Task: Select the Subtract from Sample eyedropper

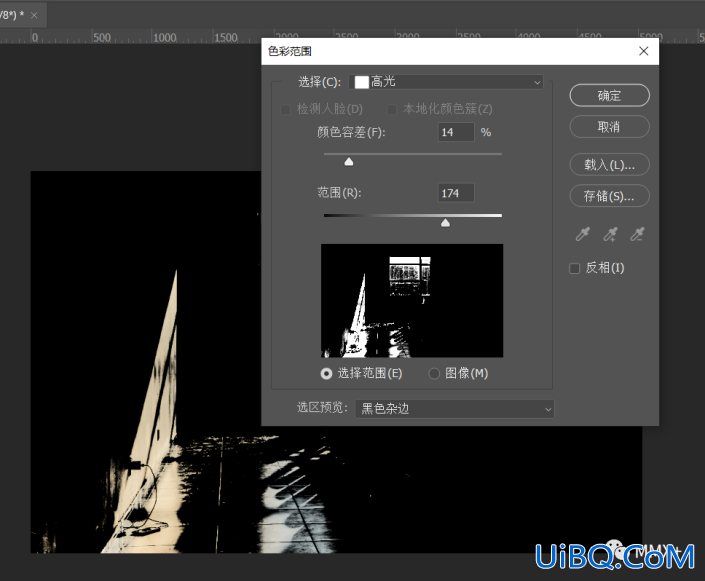Action: [x=637, y=234]
